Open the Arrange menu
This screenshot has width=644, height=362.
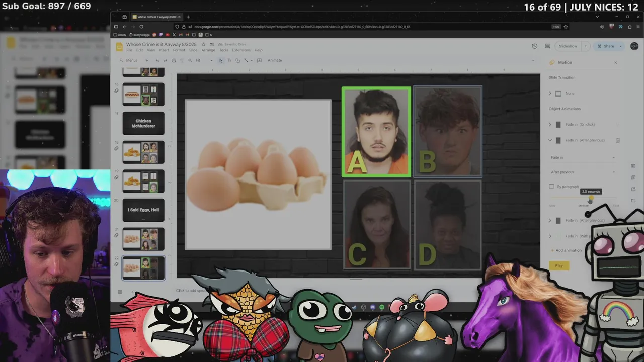point(208,50)
